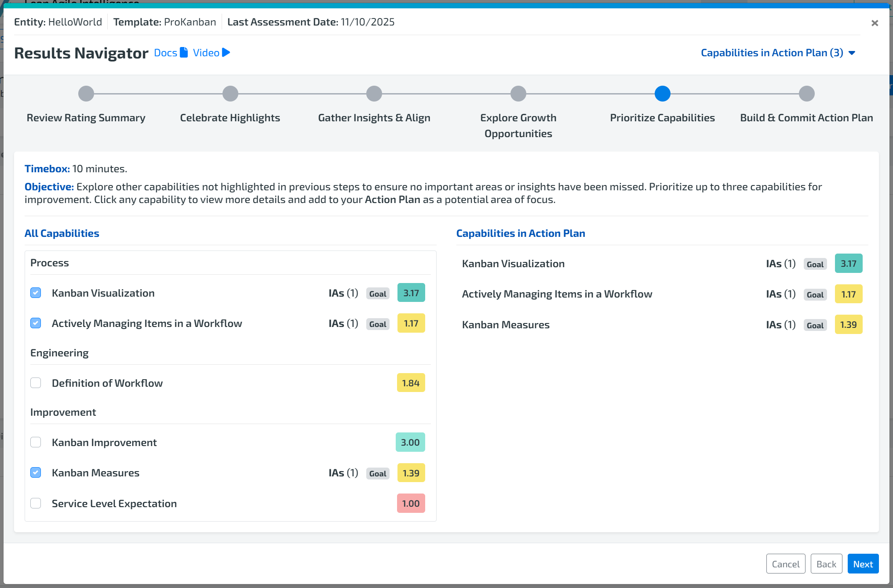This screenshot has width=893, height=588.
Task: Open the Docs document icon
Action: (x=184, y=53)
